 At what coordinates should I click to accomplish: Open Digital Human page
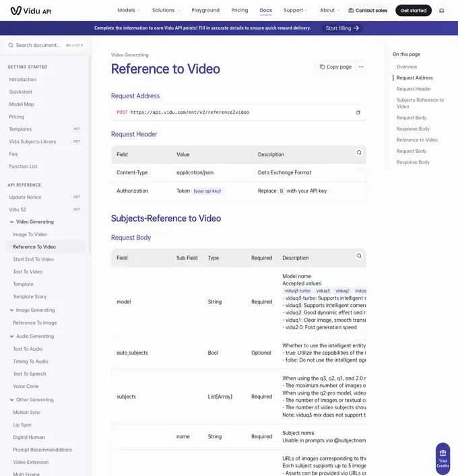coord(29,438)
